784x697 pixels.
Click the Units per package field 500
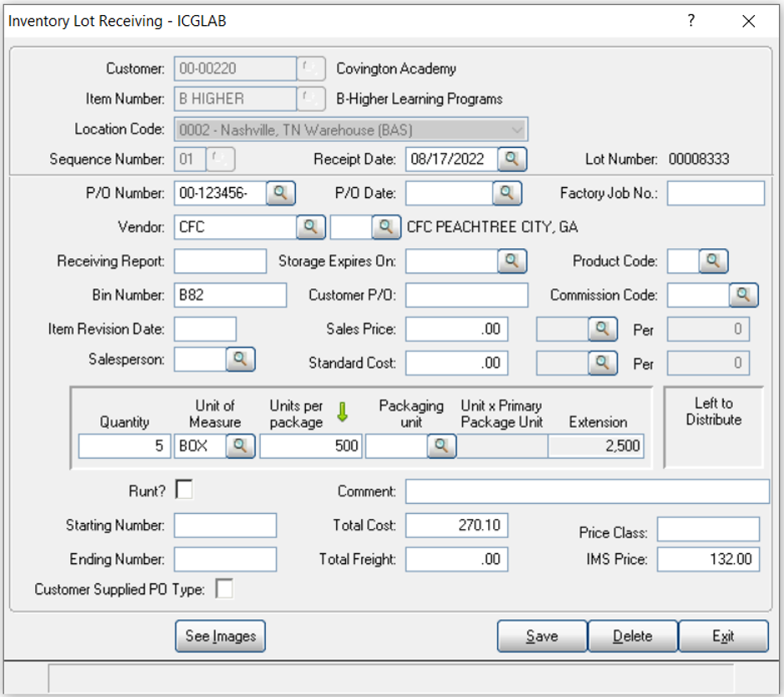[310, 446]
